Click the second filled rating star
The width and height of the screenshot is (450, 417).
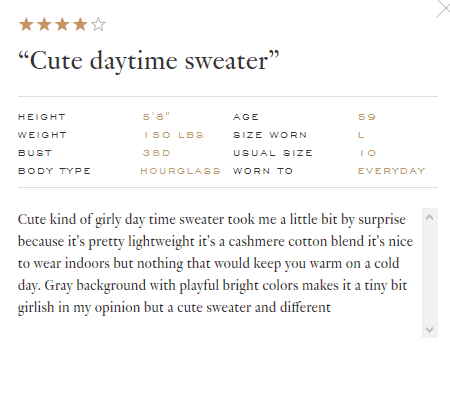pyautogui.click(x=44, y=25)
